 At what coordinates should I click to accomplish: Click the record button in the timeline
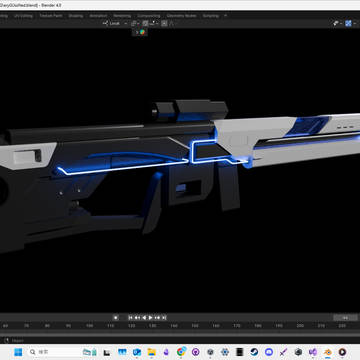pyautogui.click(x=115, y=318)
